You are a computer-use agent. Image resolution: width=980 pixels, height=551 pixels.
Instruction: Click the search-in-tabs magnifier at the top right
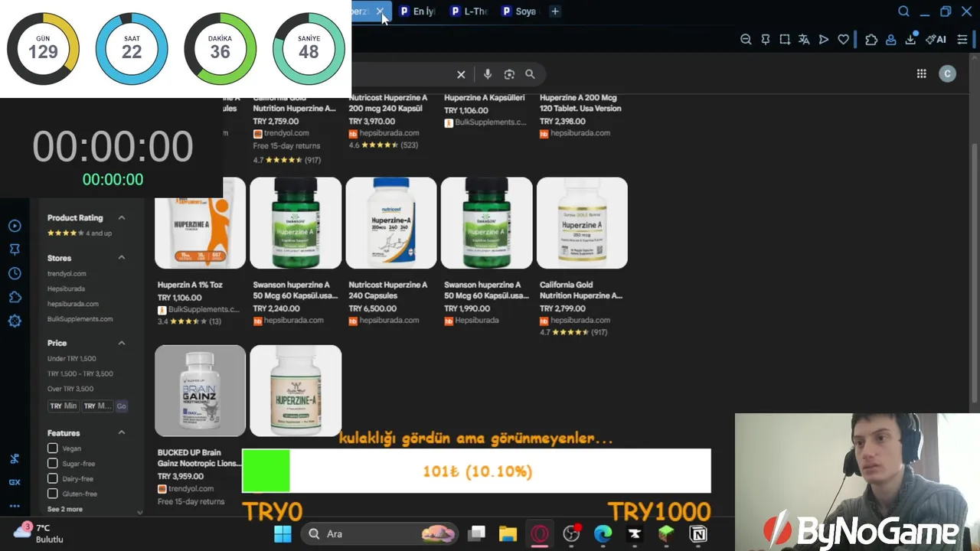click(x=903, y=11)
